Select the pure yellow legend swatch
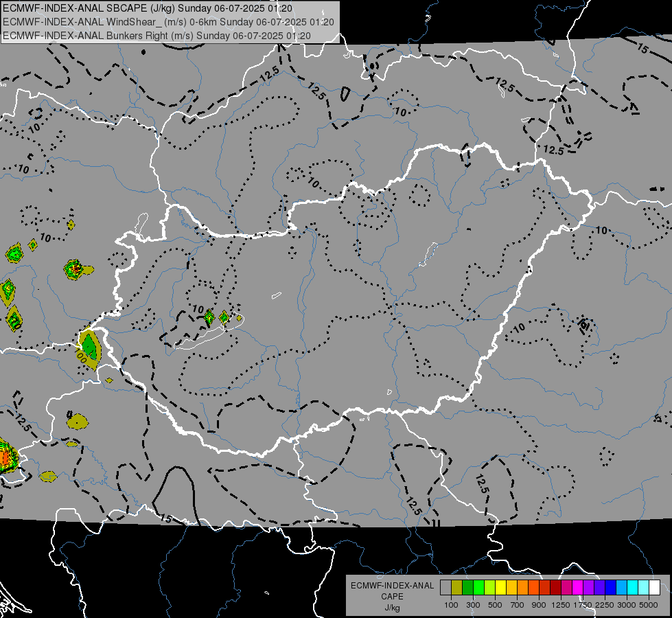672x618 pixels. [x=500, y=587]
